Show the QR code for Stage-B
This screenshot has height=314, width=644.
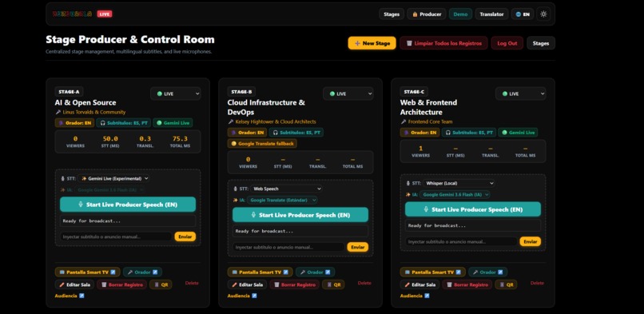pyautogui.click(x=333, y=284)
